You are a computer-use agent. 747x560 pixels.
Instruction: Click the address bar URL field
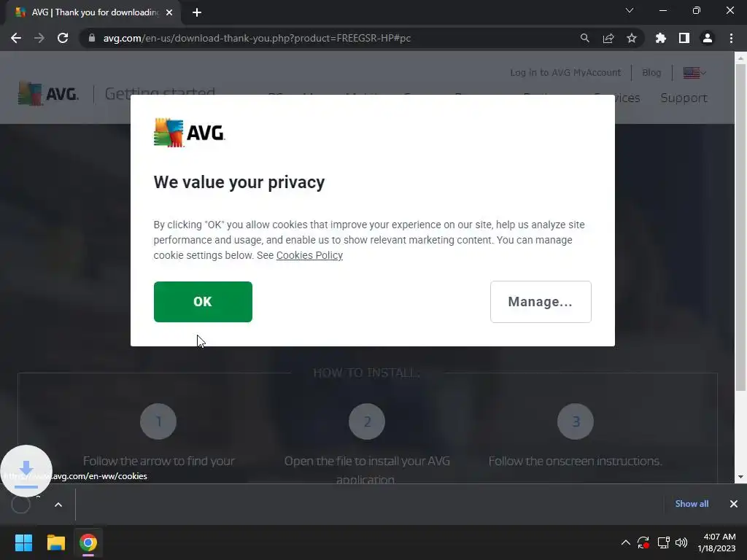[x=333, y=38]
